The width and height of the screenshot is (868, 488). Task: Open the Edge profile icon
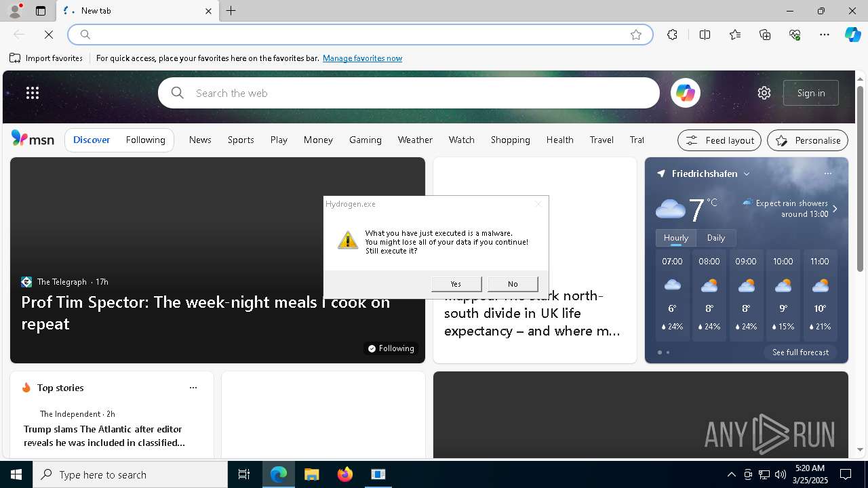pos(14,11)
